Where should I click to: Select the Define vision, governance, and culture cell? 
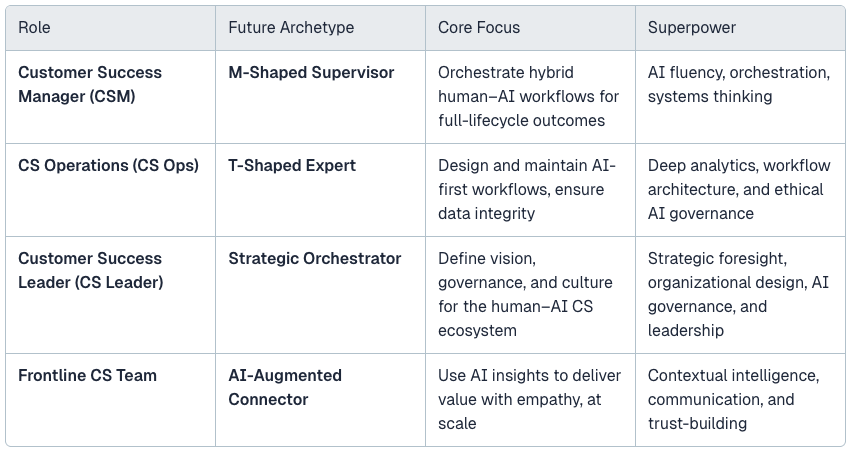530,295
